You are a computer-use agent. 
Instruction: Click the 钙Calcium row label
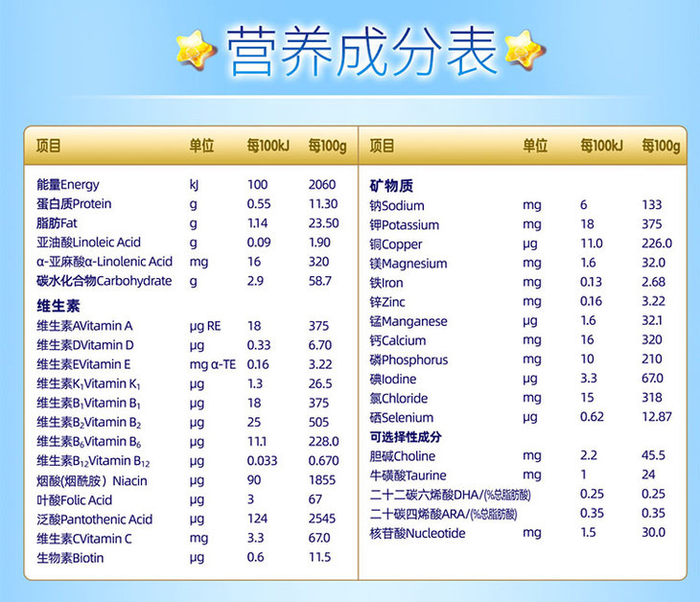pyautogui.click(x=398, y=340)
